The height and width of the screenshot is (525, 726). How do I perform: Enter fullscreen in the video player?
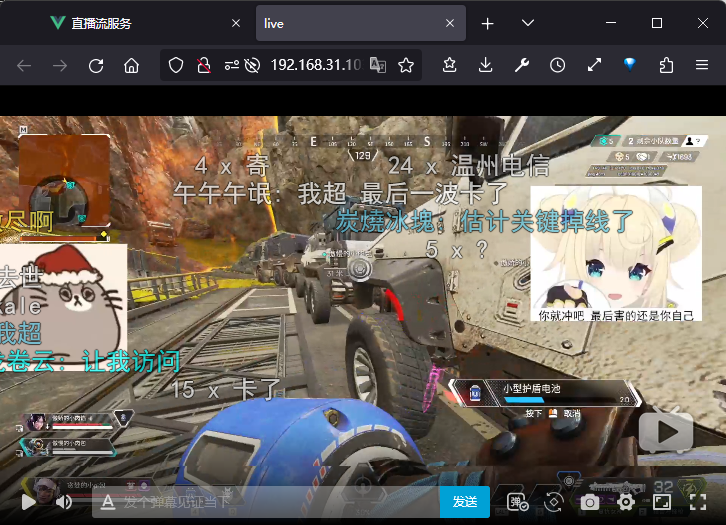(x=697, y=501)
